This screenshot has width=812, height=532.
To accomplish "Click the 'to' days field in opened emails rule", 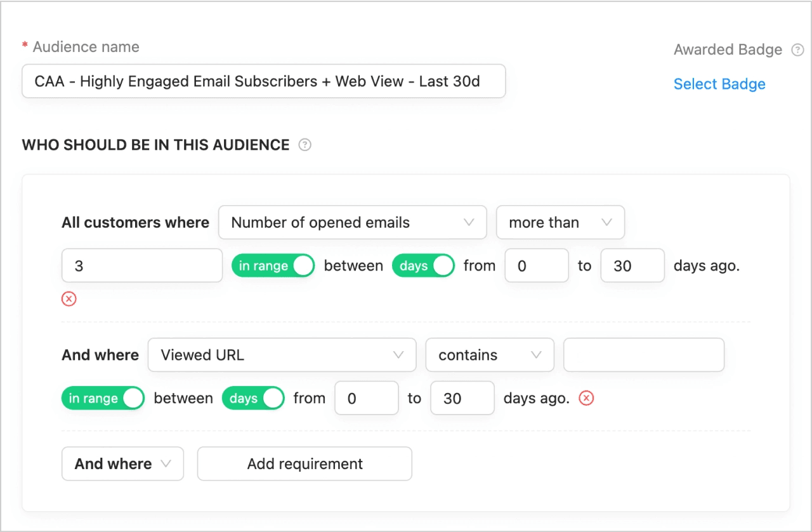I will (632, 266).
